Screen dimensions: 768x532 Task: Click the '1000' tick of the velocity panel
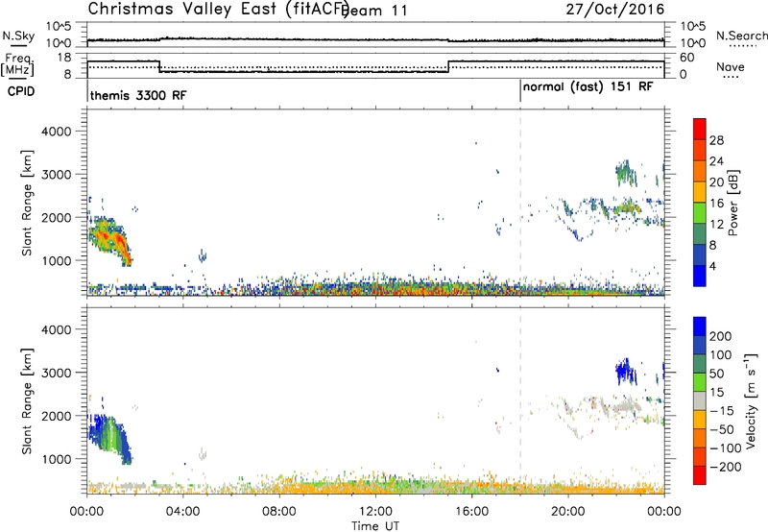coord(56,459)
